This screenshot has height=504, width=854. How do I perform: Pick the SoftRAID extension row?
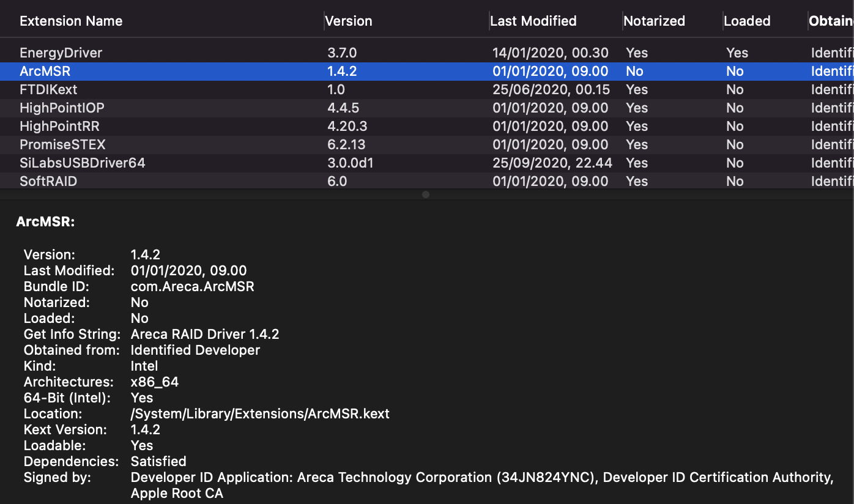click(x=48, y=182)
